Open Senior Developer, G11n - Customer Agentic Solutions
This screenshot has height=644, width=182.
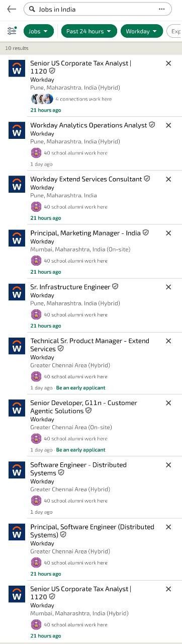pos(83,407)
